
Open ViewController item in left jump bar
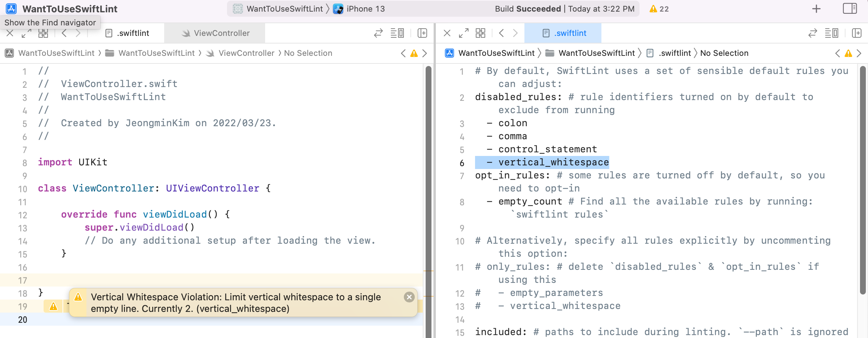(240, 53)
